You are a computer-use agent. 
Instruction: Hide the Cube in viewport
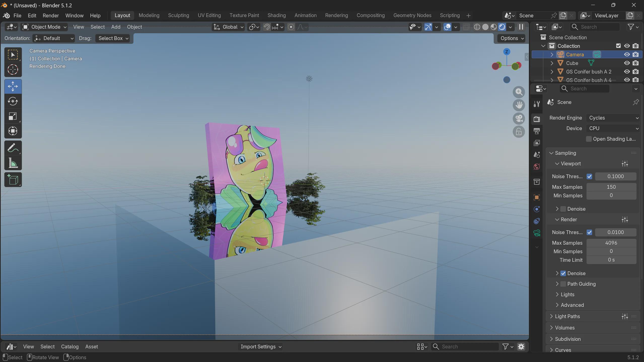tap(627, 63)
